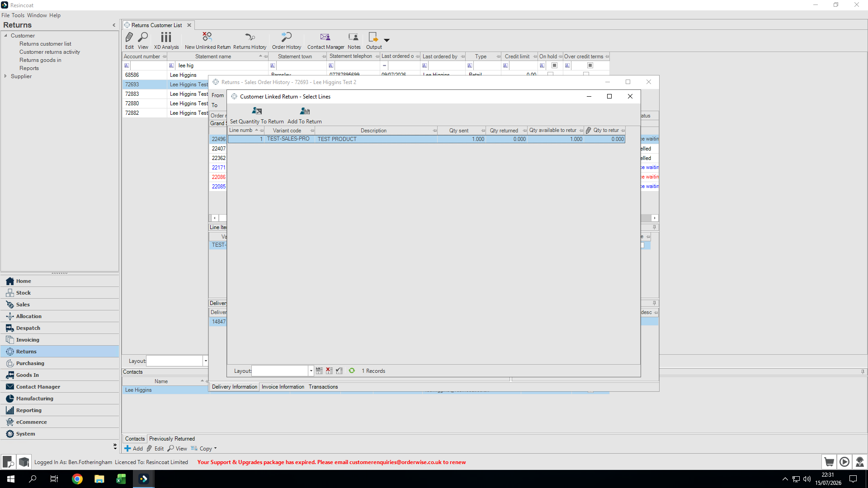
Task: Expand the Supplier tree node
Action: tap(5, 76)
